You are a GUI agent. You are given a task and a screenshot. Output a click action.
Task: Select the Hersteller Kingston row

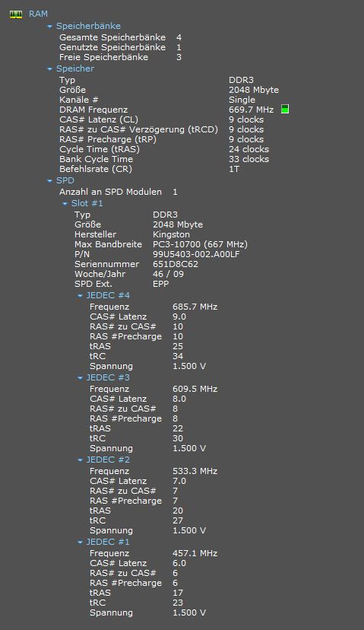click(x=132, y=234)
